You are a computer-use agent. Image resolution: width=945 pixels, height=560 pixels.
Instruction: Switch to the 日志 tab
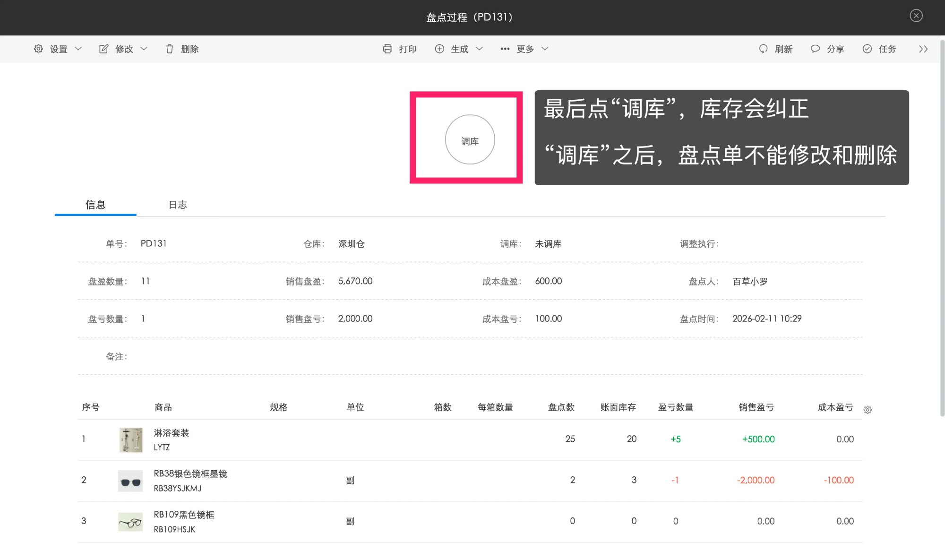(178, 205)
